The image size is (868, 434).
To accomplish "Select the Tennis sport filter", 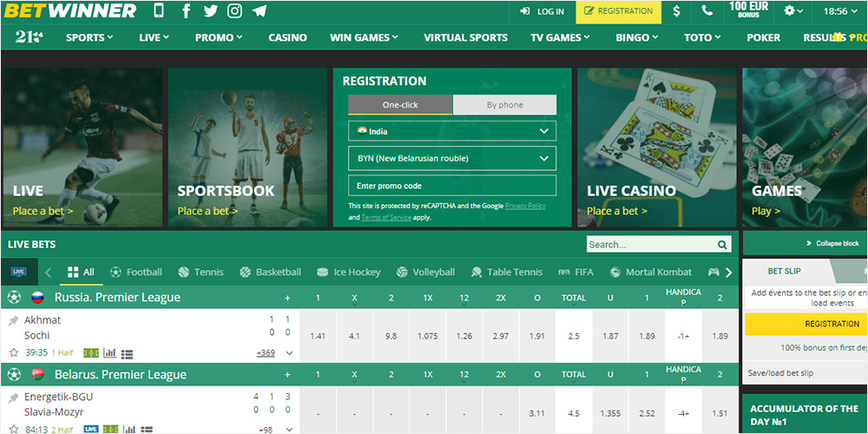I will pyautogui.click(x=201, y=272).
